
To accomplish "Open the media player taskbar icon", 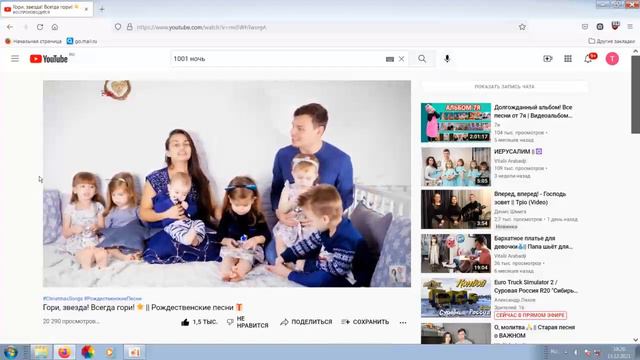I will click(109, 352).
